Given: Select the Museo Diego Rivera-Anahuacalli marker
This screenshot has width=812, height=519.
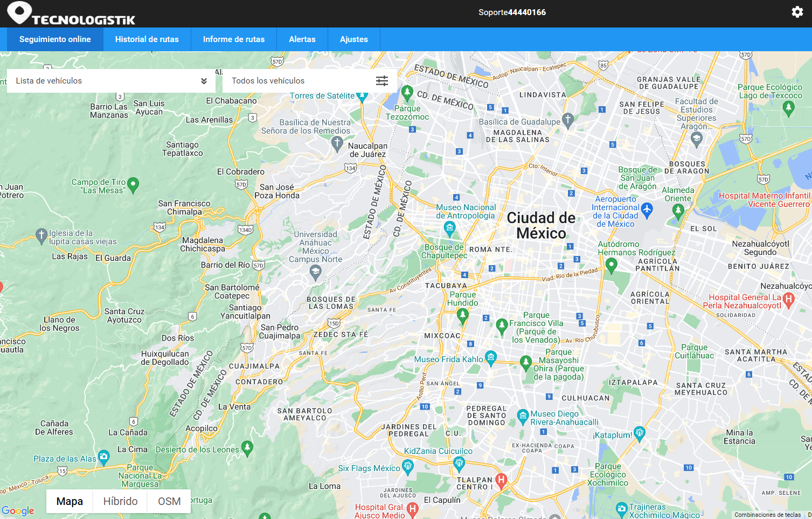Looking at the screenshot, I should [523, 417].
